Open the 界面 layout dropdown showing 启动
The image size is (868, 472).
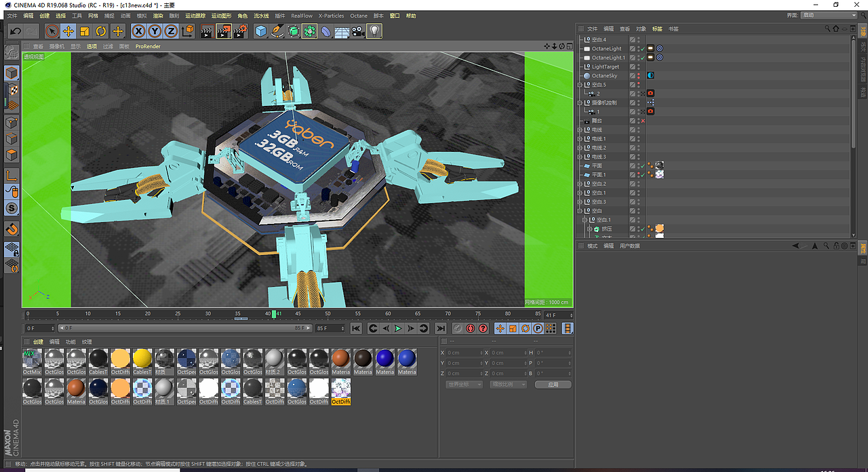click(x=829, y=15)
